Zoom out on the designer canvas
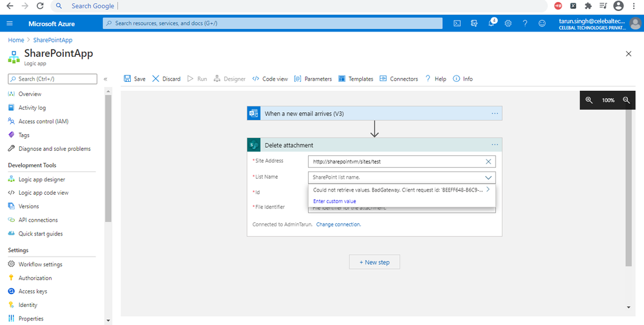644x325 pixels. pyautogui.click(x=627, y=100)
